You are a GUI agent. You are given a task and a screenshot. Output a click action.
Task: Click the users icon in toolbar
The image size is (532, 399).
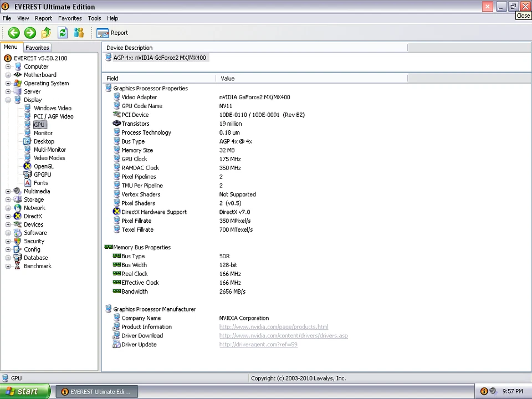point(79,33)
